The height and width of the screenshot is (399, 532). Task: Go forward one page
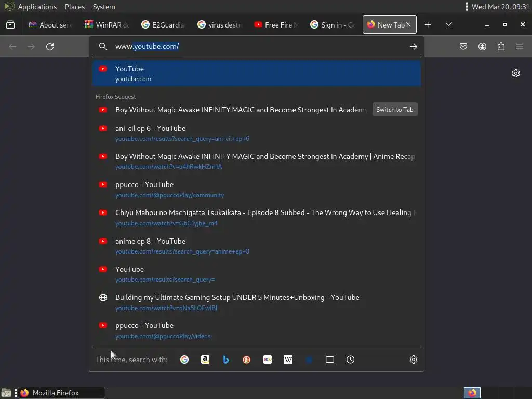pos(31,46)
